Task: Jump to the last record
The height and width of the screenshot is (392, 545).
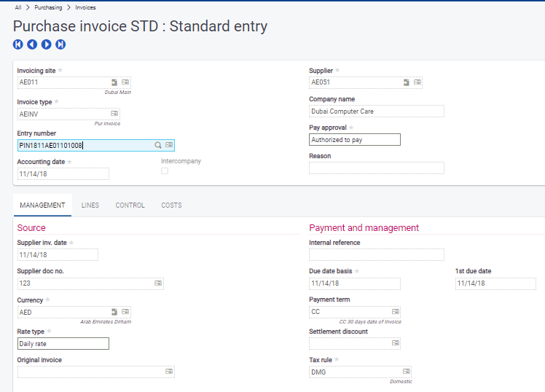Action: pos(60,44)
